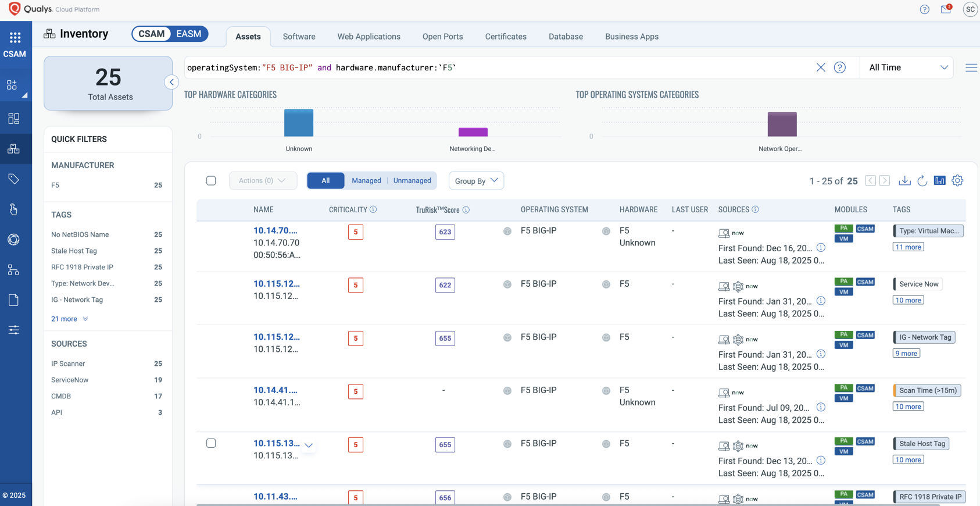Open the help icon in header
980x506 pixels.
click(924, 9)
